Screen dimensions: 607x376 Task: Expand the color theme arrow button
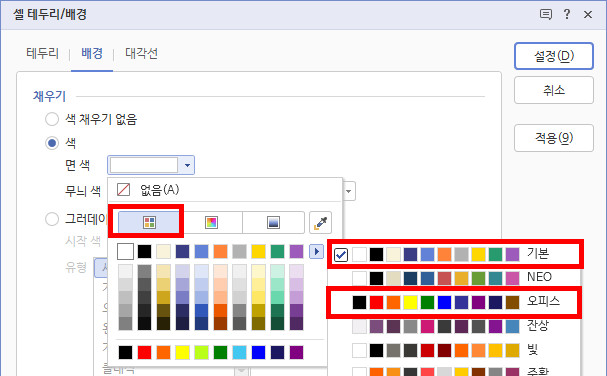(x=316, y=252)
